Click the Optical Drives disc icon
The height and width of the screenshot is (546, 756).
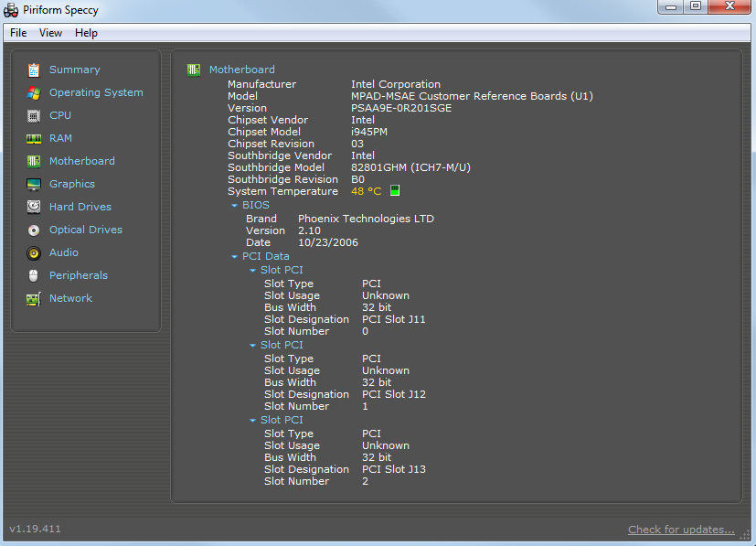(x=34, y=230)
